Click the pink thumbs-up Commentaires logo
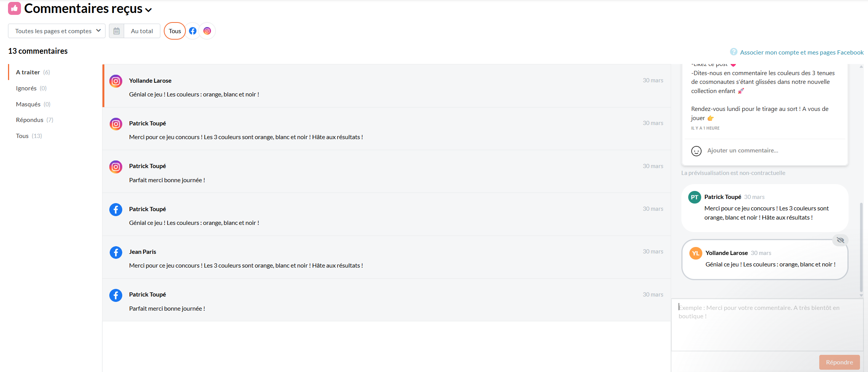Screen dimensions: 868x372 point(14,8)
